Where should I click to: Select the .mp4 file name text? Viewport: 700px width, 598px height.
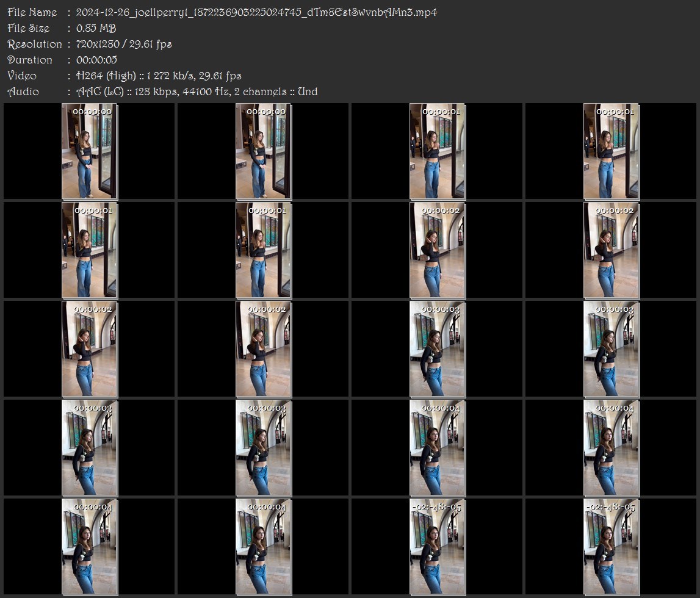pyautogui.click(x=256, y=12)
